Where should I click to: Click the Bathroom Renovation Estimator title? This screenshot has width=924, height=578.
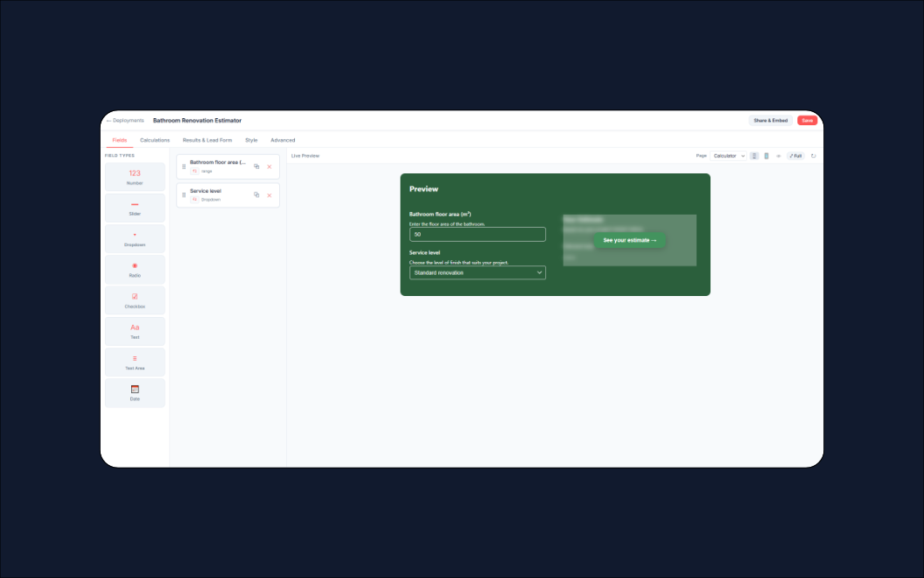(198, 120)
